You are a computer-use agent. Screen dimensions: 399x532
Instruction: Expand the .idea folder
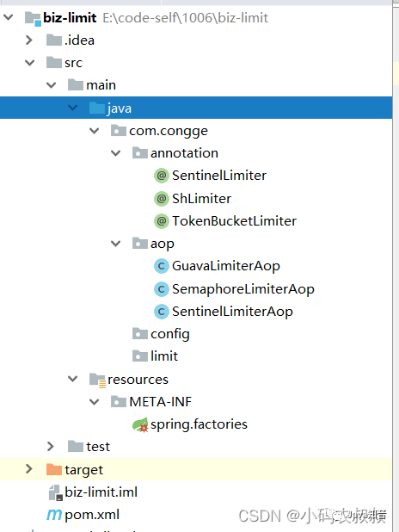click(29, 40)
